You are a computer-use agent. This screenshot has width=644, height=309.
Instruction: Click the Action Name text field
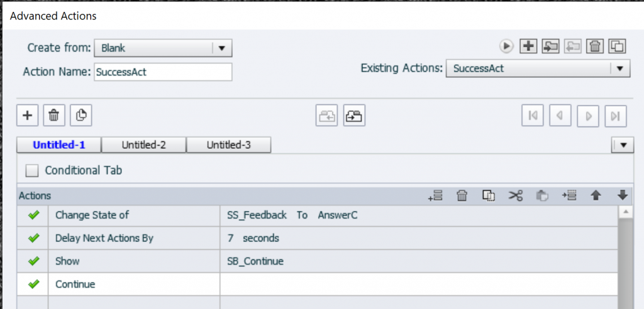[x=163, y=72]
